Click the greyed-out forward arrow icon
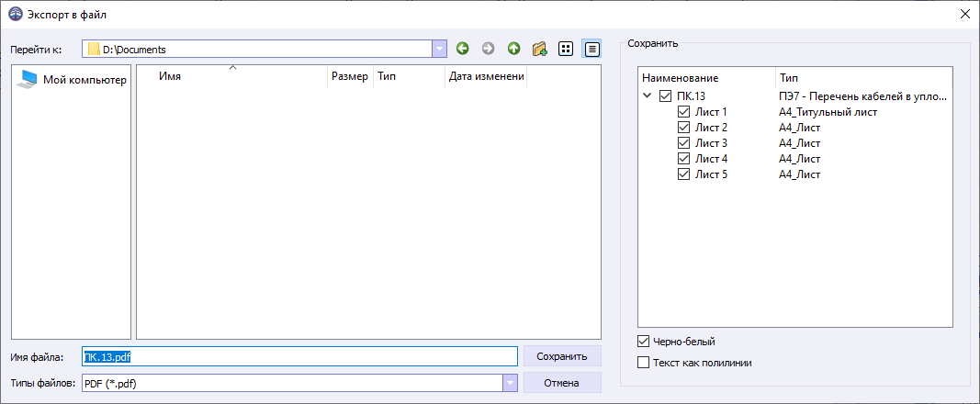 tap(488, 49)
